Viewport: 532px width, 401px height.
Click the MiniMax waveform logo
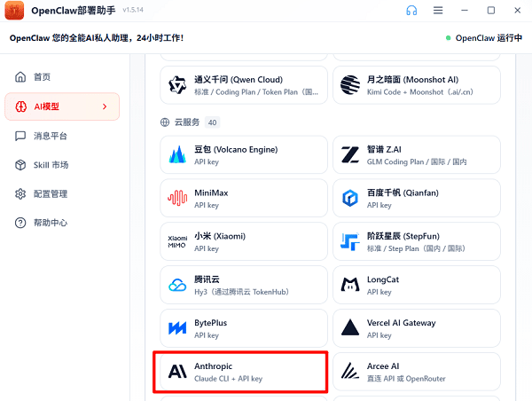177,198
